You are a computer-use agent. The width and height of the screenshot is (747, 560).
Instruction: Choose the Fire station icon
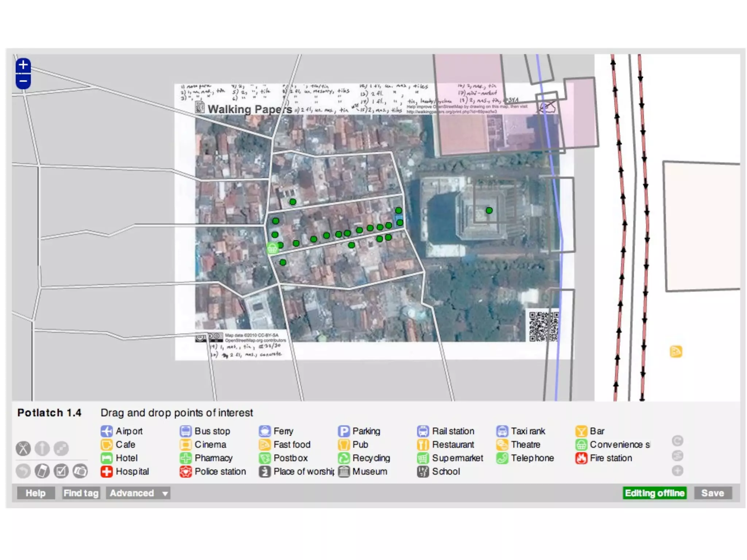pyautogui.click(x=581, y=458)
